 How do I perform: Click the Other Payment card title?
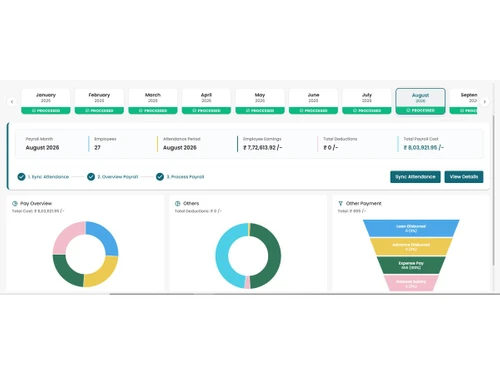click(x=364, y=203)
